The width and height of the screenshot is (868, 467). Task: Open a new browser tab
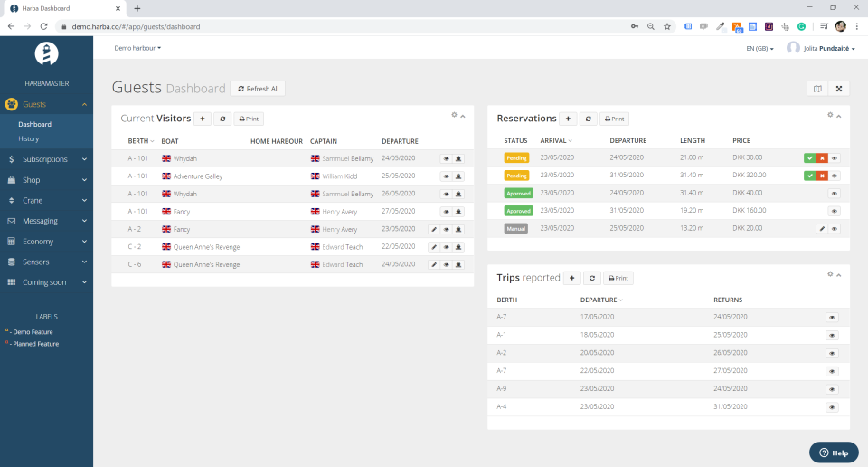pos(137,8)
